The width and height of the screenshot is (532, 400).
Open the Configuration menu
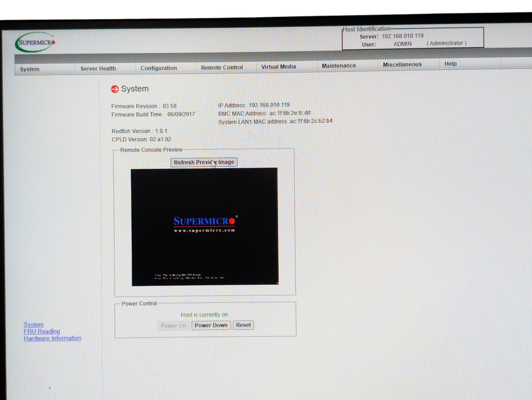pyautogui.click(x=159, y=68)
